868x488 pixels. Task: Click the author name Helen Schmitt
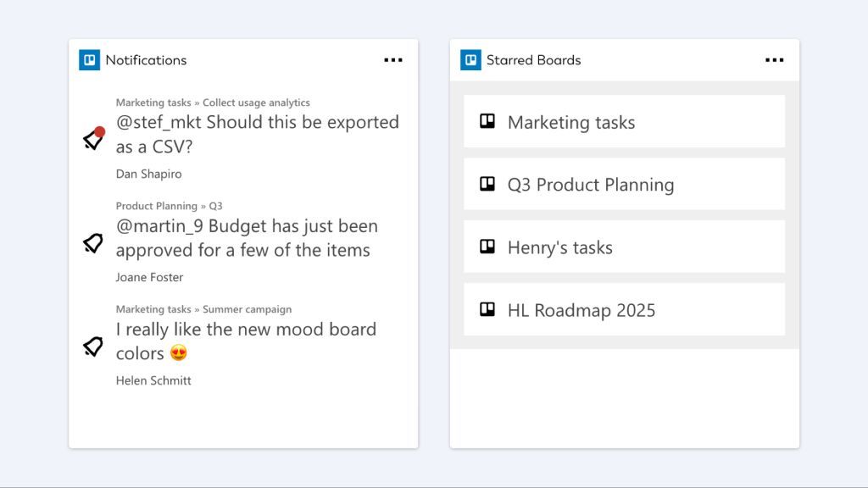(153, 380)
